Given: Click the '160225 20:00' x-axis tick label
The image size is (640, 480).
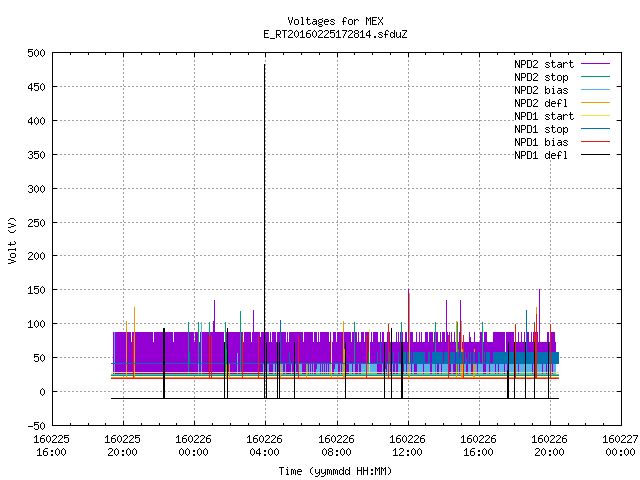Looking at the screenshot, I should point(122,446).
